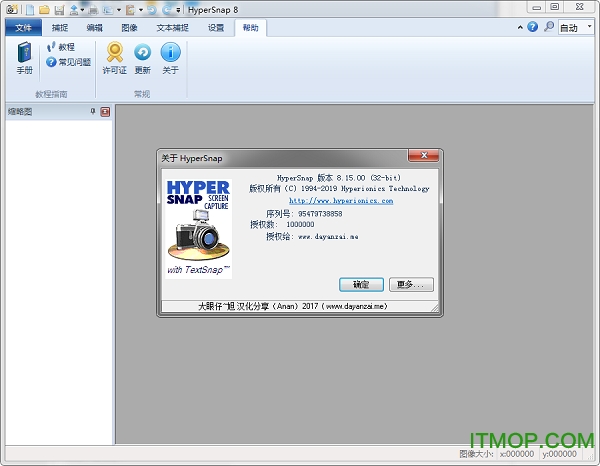Switch to the 文本捕捉 tab

point(172,28)
